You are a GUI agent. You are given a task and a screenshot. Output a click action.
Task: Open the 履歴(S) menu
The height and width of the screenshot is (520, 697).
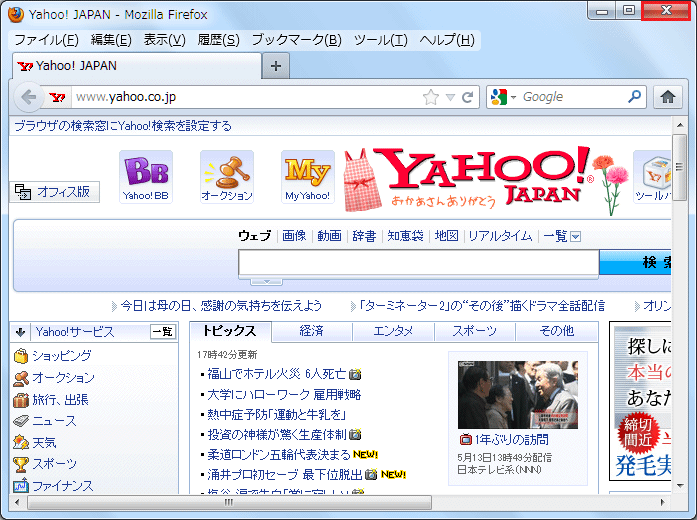pos(218,40)
